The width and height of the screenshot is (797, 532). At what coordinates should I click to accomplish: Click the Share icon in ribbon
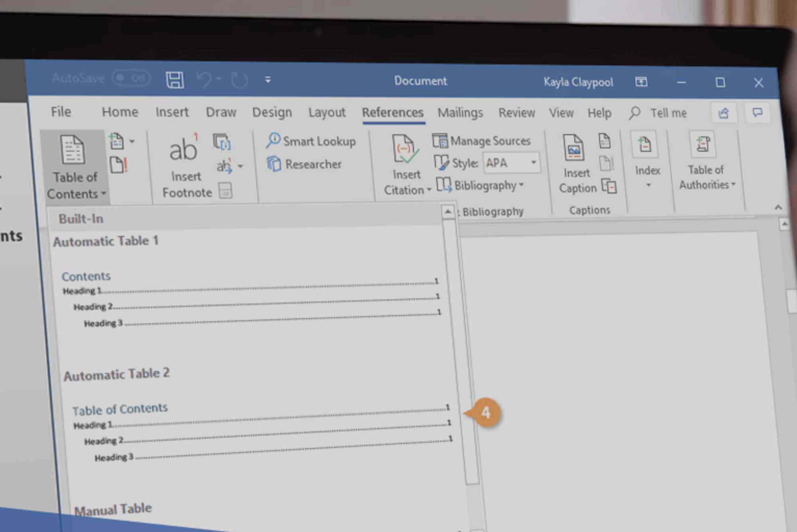pos(723,114)
